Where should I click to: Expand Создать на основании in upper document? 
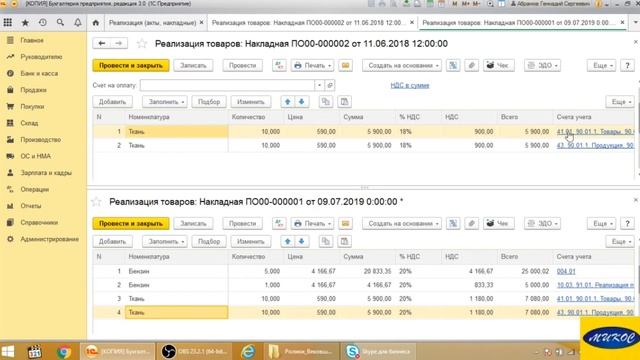402,65
